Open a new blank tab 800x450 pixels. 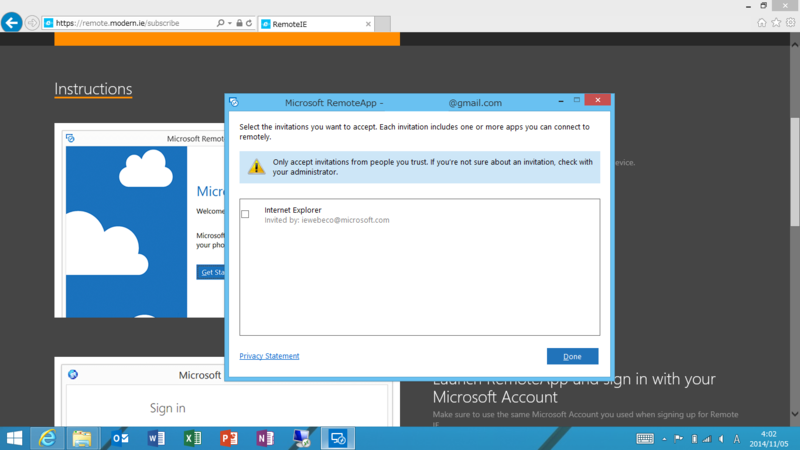(383, 24)
